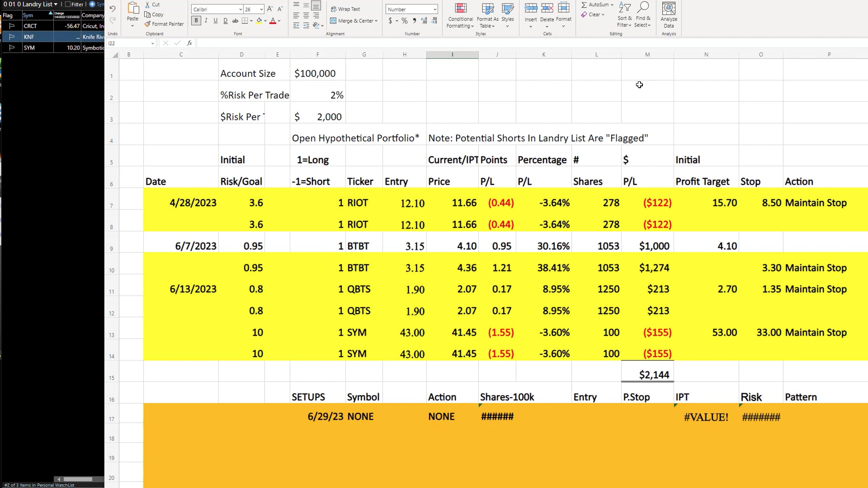Open the font name dropdown
The image size is (868, 488).
(x=241, y=9)
